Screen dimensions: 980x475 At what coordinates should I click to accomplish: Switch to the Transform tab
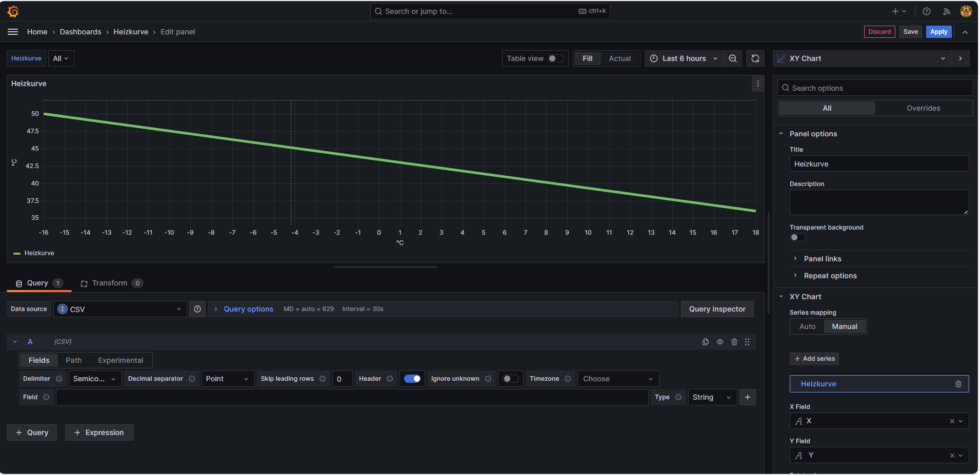[x=109, y=283]
